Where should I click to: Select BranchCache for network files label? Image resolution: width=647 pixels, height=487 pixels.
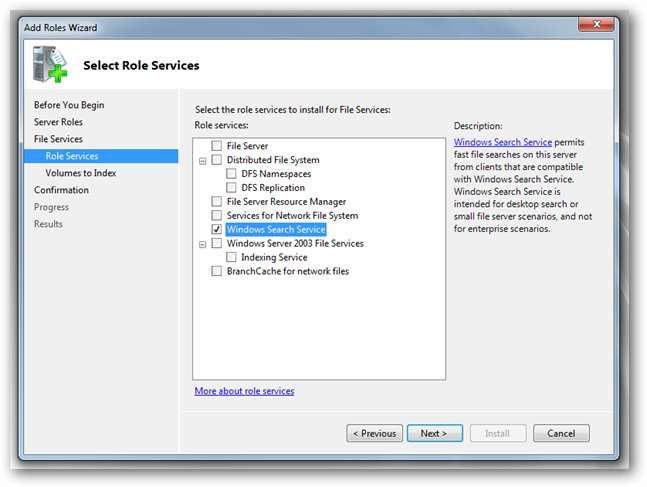click(288, 271)
